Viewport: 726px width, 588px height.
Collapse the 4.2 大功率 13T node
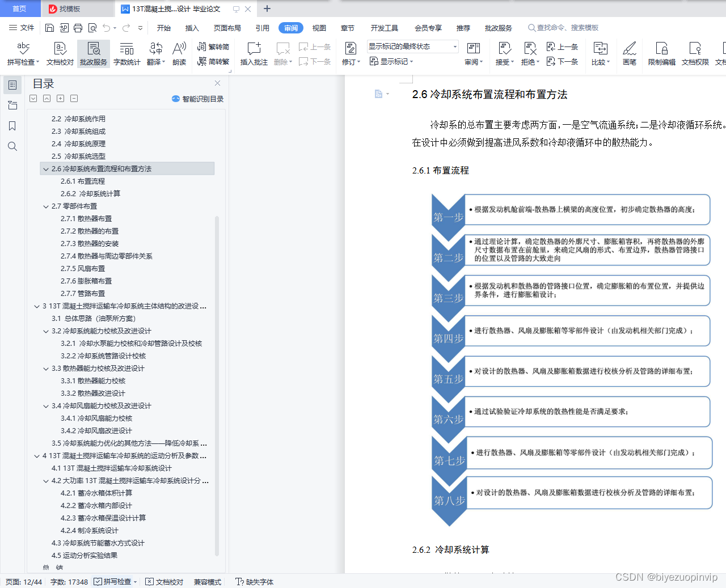46,481
